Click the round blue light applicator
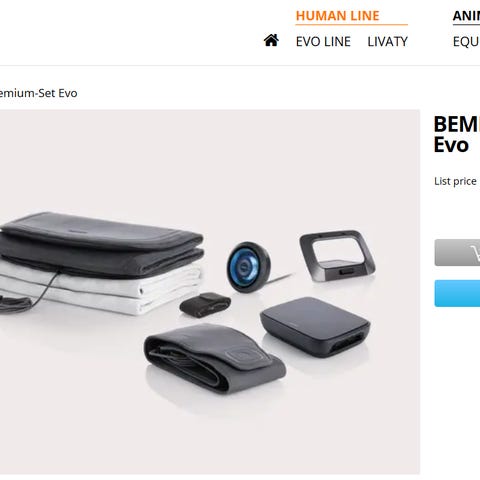Screen dimensions: 480x480 pos(248,267)
